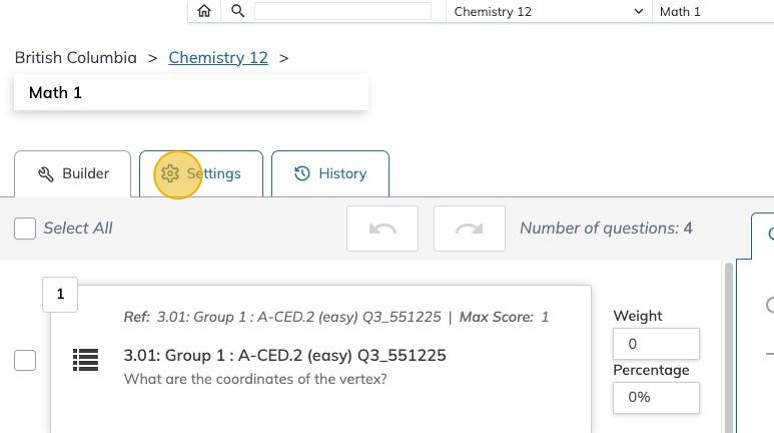Click the Weight input field
This screenshot has height=433, width=774.
655,344
